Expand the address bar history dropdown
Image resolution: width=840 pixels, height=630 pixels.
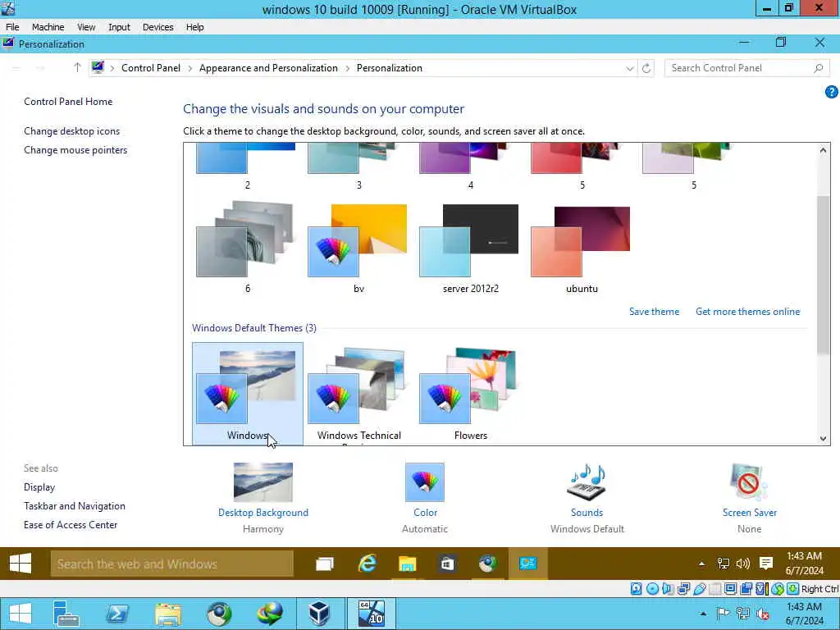(x=630, y=69)
